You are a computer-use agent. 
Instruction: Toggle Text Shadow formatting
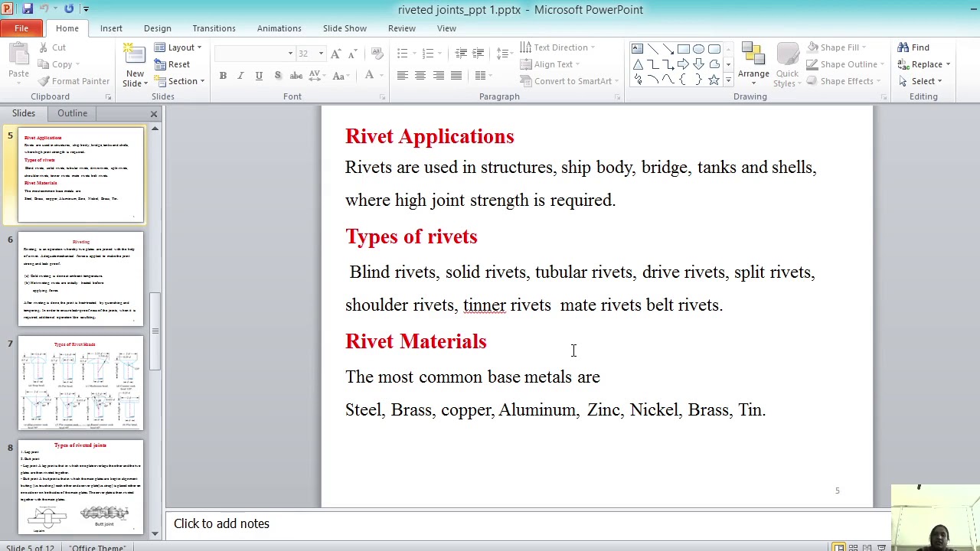click(277, 76)
